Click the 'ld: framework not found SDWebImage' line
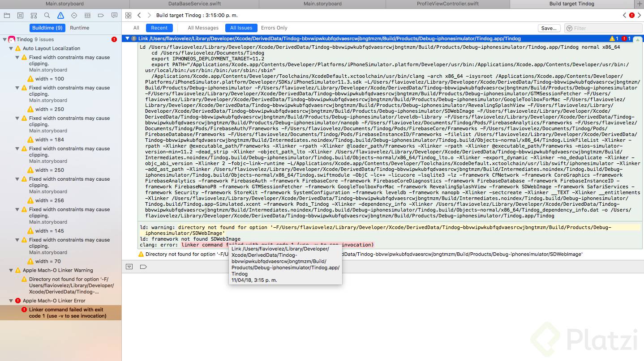This screenshot has height=361, width=644. pos(190,239)
